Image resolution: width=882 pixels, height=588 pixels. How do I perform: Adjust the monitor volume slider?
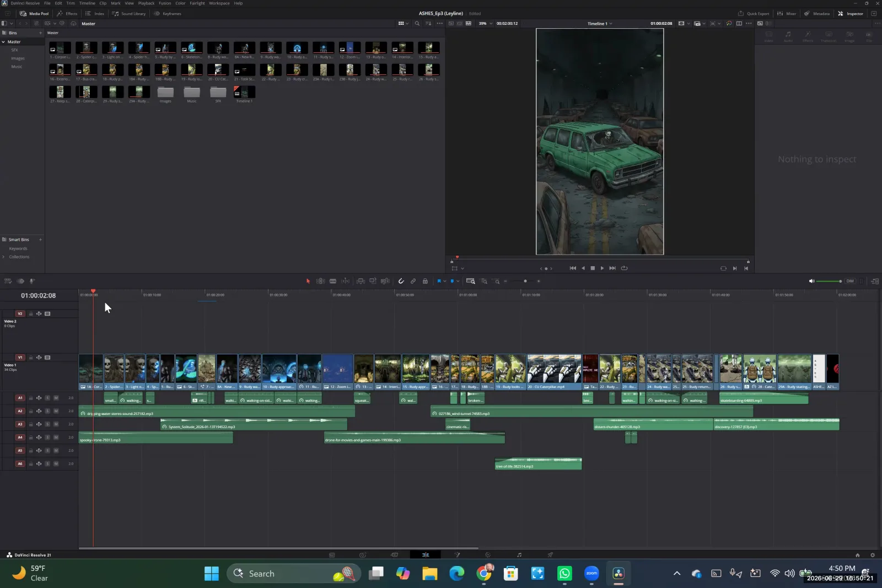(x=829, y=281)
